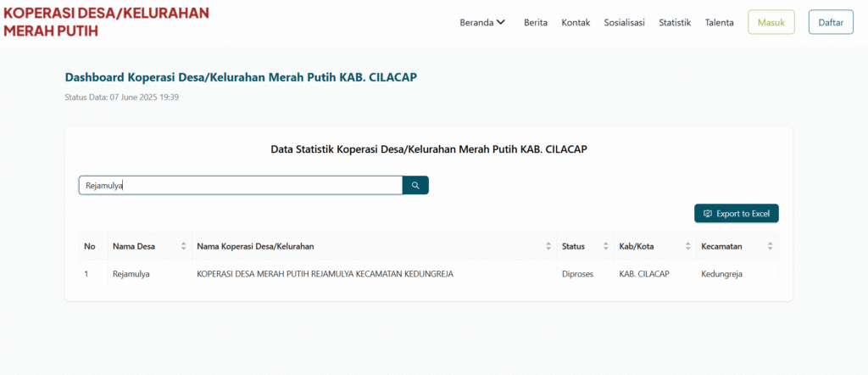
Task: Focus the search field containing Rejamulya
Action: click(241, 186)
